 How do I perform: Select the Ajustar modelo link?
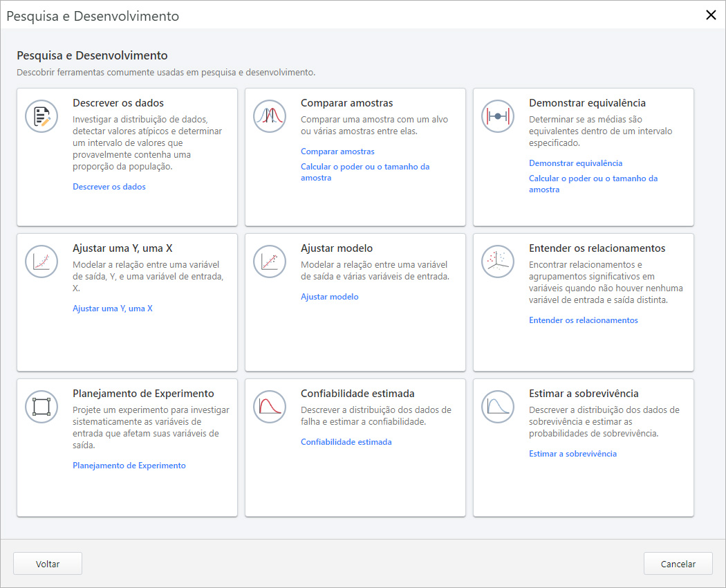[x=329, y=297]
